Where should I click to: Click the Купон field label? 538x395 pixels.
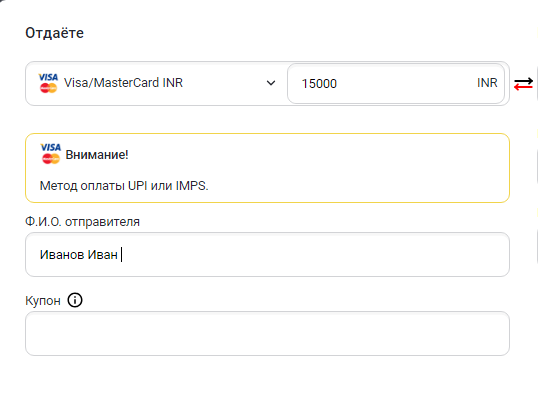click(43, 301)
